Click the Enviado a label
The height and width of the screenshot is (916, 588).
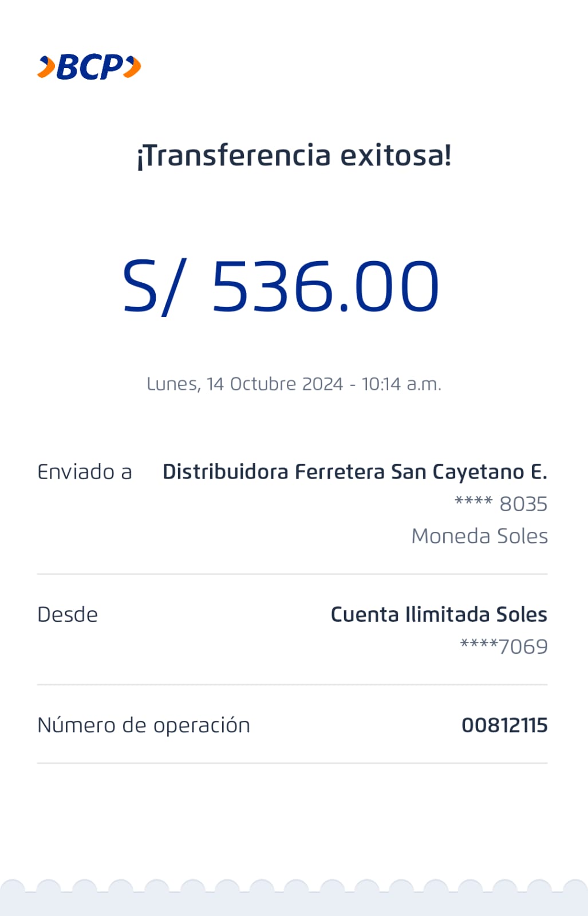85,472
